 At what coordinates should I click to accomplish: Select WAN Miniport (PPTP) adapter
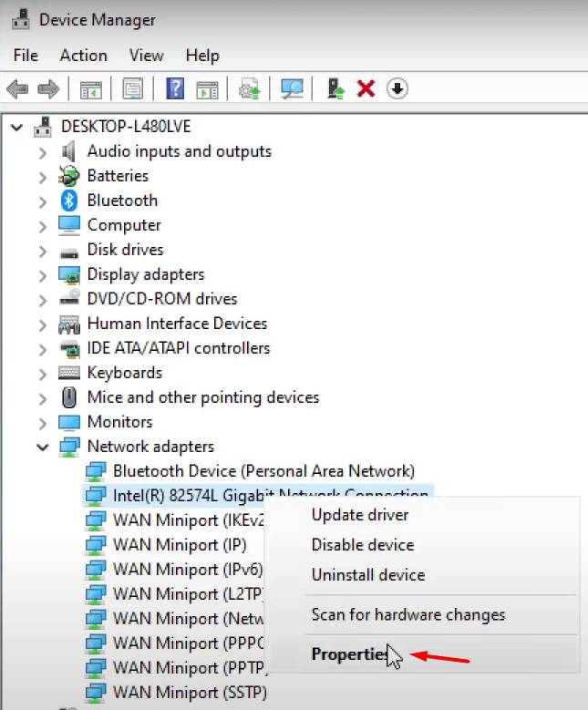coord(189,667)
